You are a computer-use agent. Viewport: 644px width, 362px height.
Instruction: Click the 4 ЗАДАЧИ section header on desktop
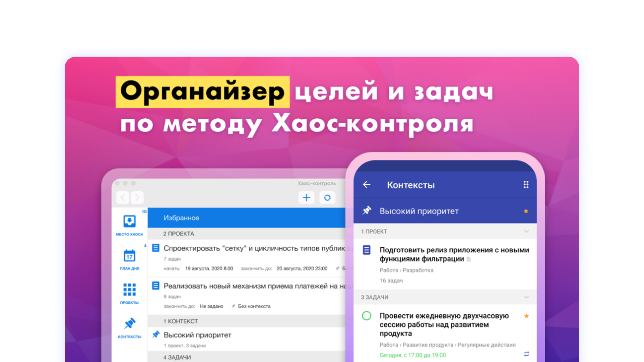coord(247,357)
